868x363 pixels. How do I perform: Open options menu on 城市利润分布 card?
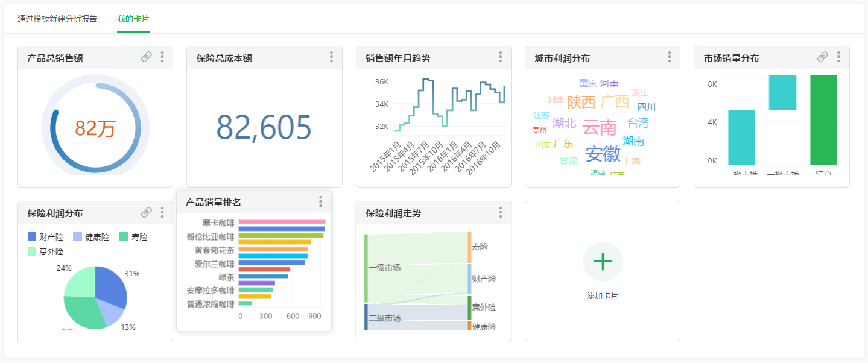click(x=669, y=57)
